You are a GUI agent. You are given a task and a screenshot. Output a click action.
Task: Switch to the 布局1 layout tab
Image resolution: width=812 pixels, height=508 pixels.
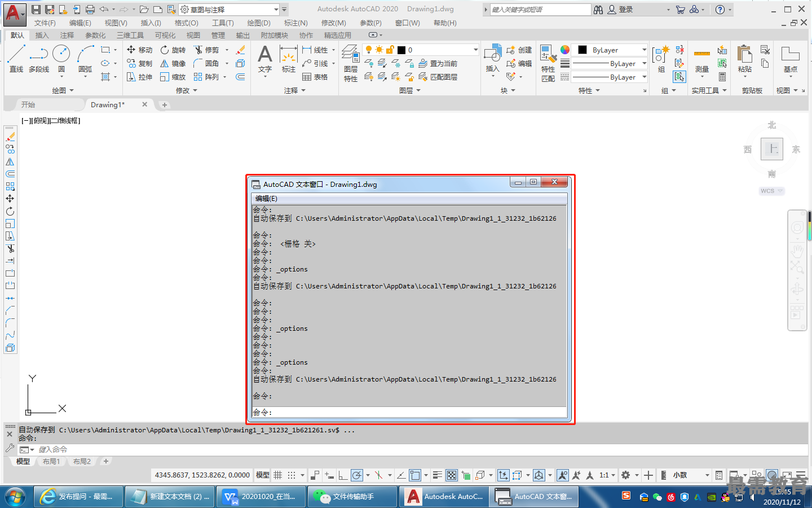point(51,462)
